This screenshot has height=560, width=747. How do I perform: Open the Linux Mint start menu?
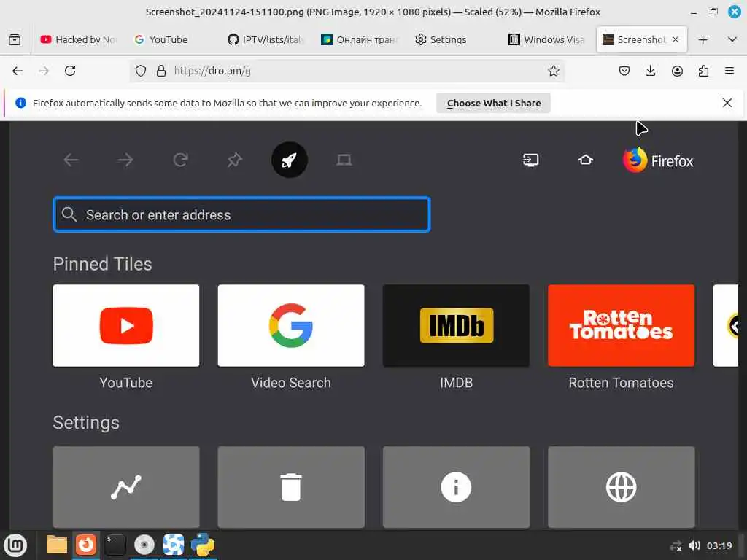[16, 545]
